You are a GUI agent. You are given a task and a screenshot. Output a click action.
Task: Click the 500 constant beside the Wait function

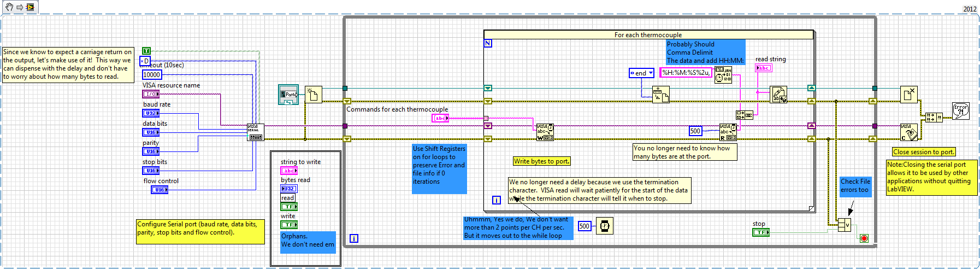pos(584,226)
